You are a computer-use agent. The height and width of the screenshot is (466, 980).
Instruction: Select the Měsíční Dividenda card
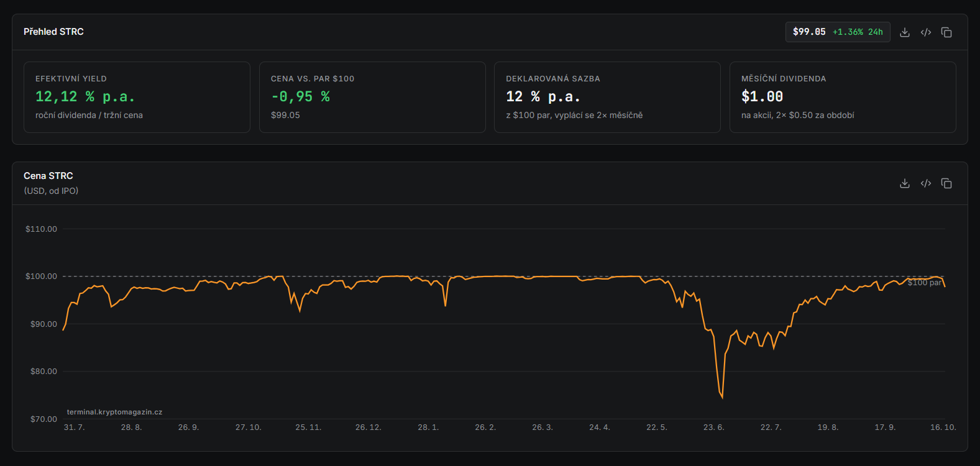click(843, 97)
